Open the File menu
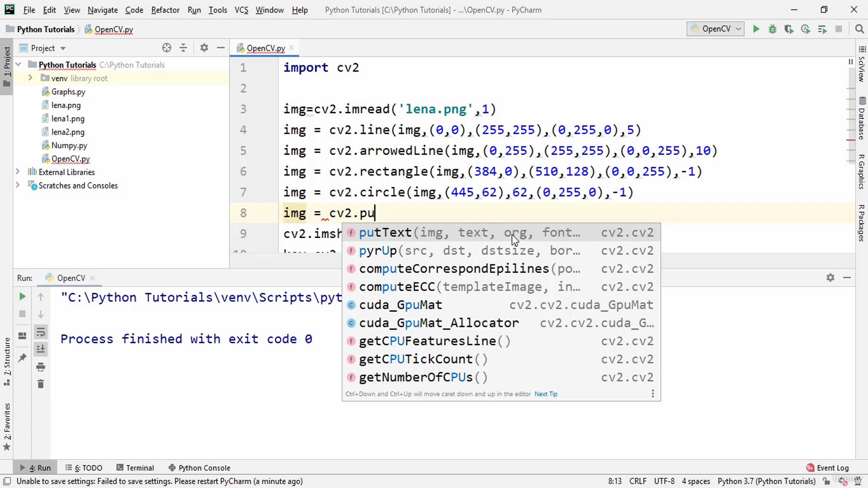 (x=29, y=10)
